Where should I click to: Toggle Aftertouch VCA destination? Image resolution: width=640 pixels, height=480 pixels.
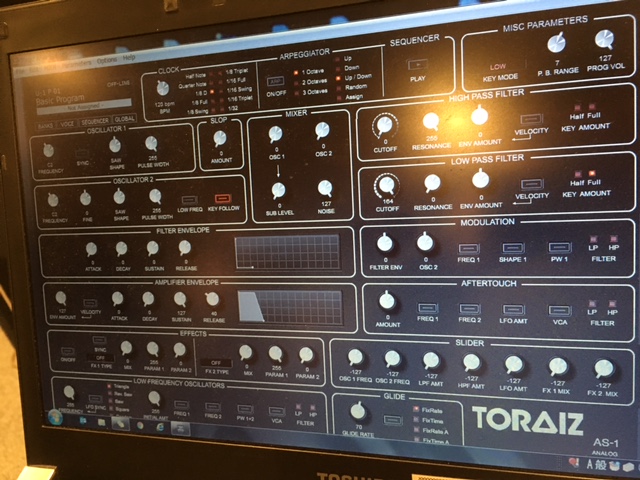tap(560, 311)
